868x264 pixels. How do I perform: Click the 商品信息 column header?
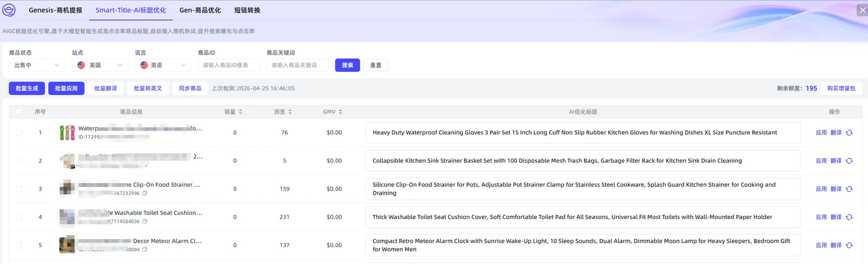(131, 112)
